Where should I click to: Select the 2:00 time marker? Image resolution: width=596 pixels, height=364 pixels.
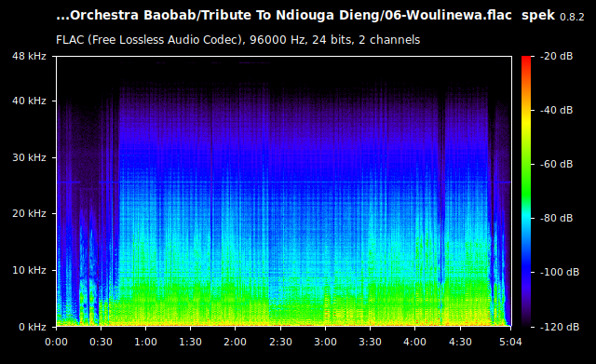(235, 342)
